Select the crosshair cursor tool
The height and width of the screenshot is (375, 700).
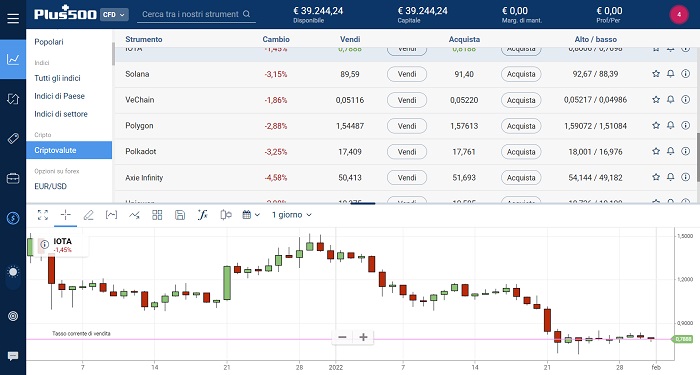click(66, 215)
